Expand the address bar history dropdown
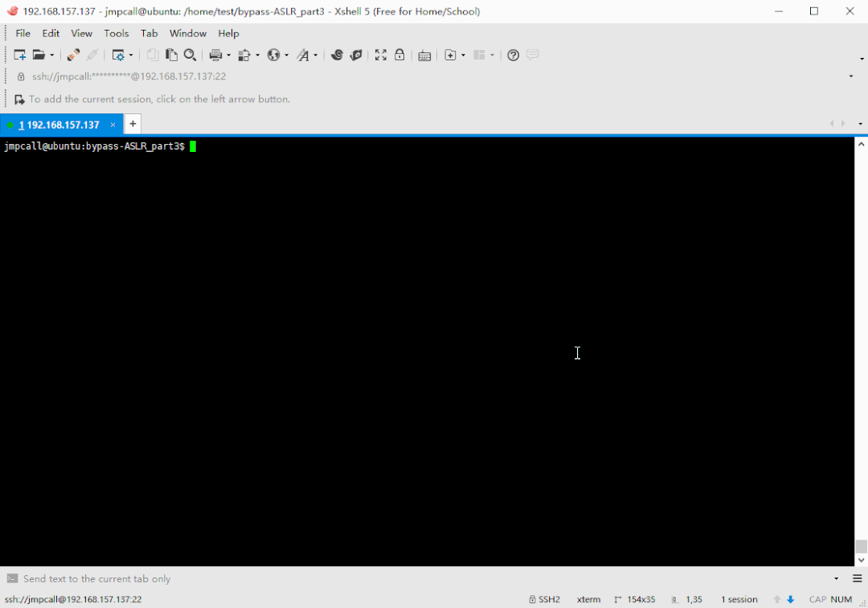The height and width of the screenshot is (608, 868). coord(851,76)
